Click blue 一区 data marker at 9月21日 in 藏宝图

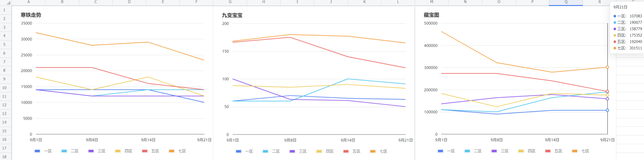point(607,110)
